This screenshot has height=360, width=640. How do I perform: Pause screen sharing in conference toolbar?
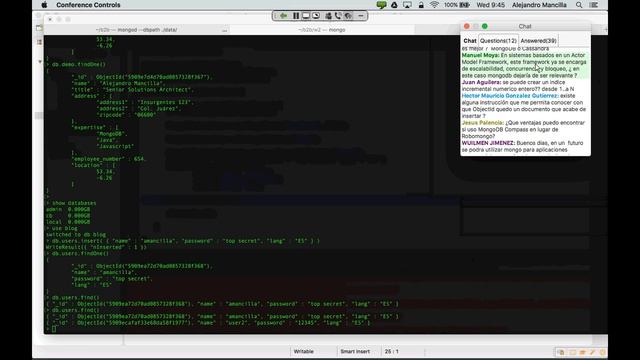click(x=296, y=16)
